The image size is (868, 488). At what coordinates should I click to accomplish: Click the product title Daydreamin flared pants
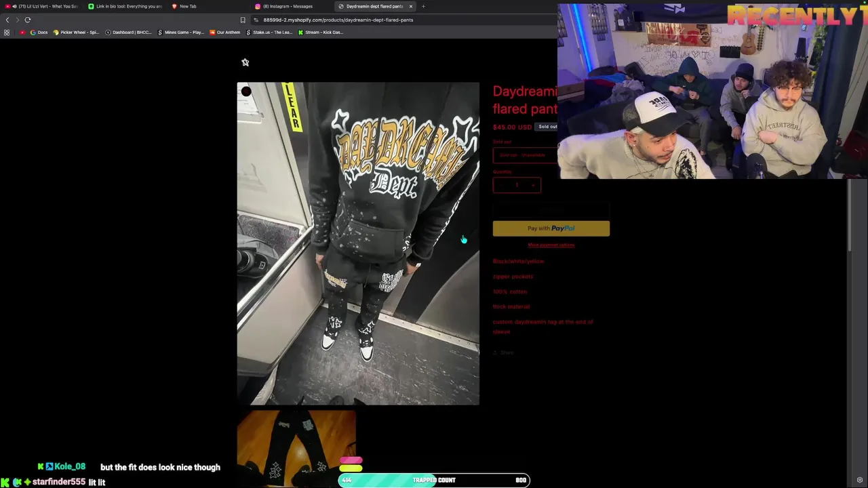[525, 100]
